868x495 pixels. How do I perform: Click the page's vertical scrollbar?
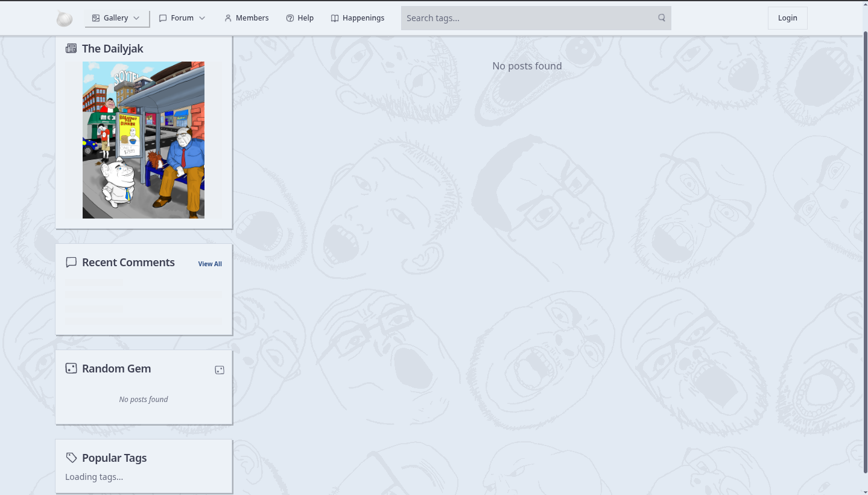coord(865,241)
